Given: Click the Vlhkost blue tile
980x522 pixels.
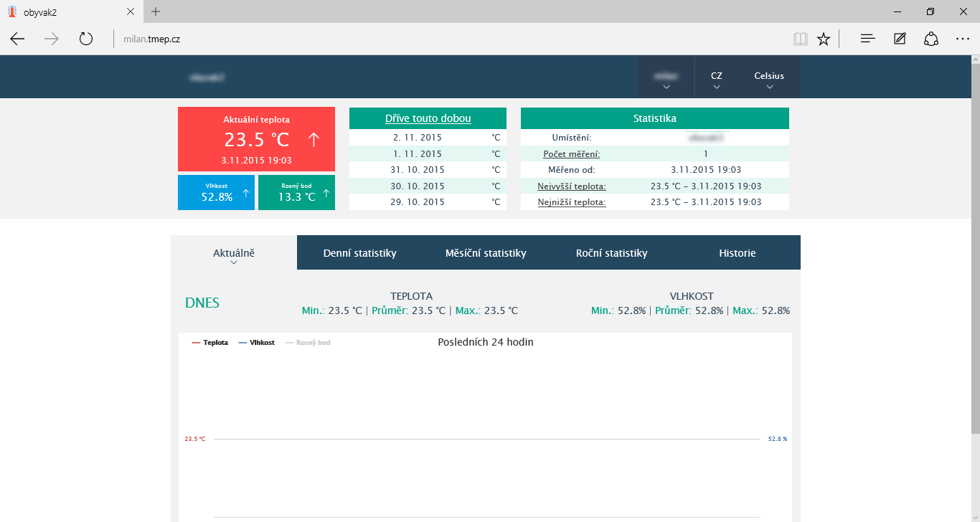Looking at the screenshot, I should [x=216, y=192].
